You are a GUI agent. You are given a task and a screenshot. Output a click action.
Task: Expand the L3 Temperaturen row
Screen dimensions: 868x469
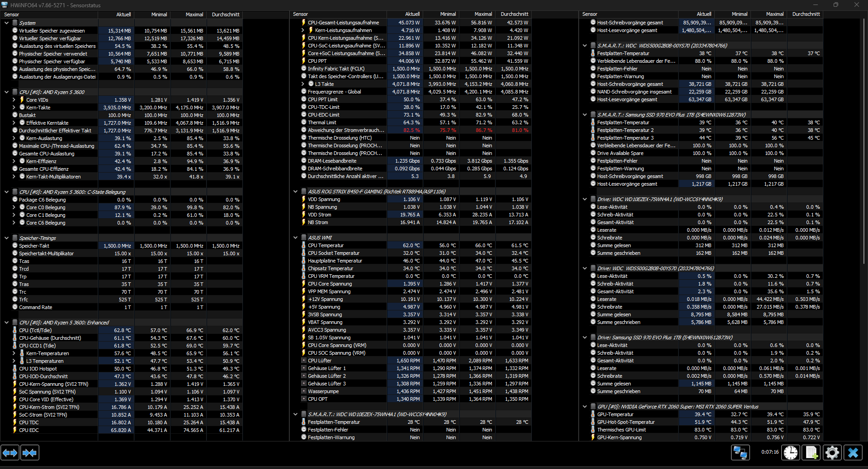[14, 361]
